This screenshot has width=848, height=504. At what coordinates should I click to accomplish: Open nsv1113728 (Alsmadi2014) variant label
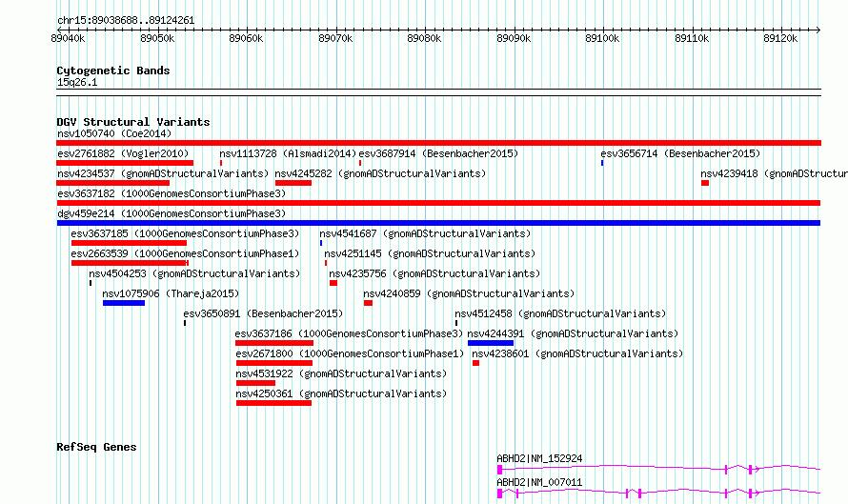click(288, 153)
